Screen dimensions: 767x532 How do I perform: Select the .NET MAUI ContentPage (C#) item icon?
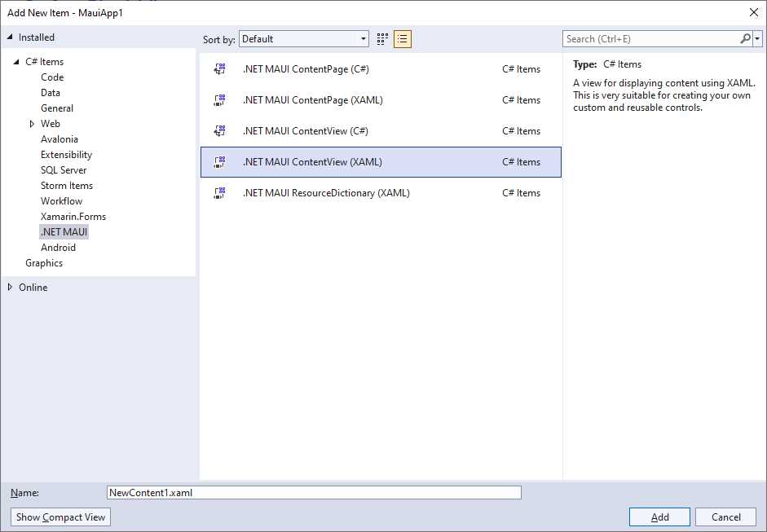click(218, 69)
